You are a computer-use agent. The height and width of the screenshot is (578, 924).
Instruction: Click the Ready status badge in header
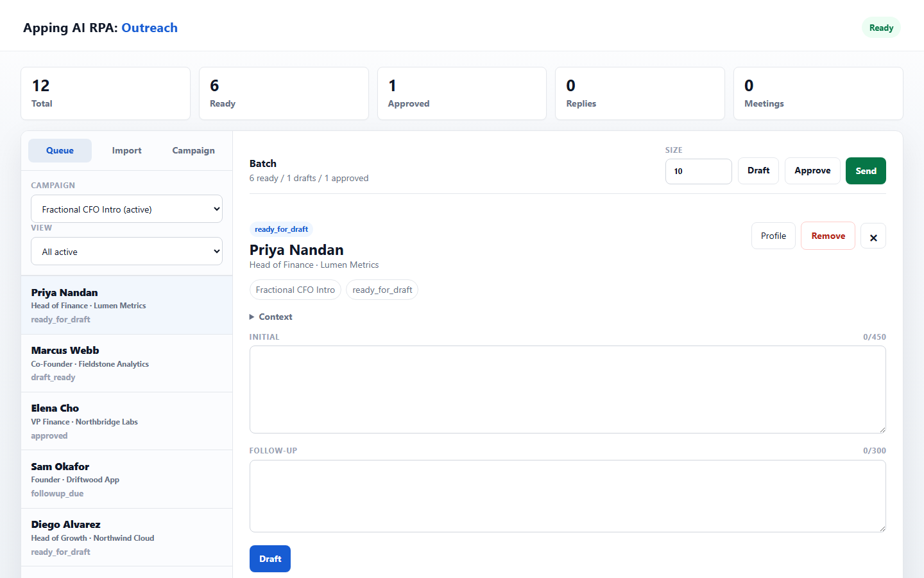(881, 28)
